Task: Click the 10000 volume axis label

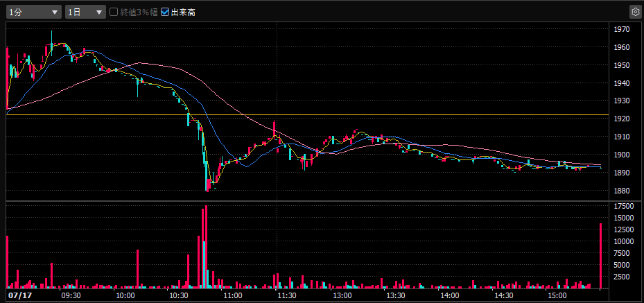Action: point(623,241)
